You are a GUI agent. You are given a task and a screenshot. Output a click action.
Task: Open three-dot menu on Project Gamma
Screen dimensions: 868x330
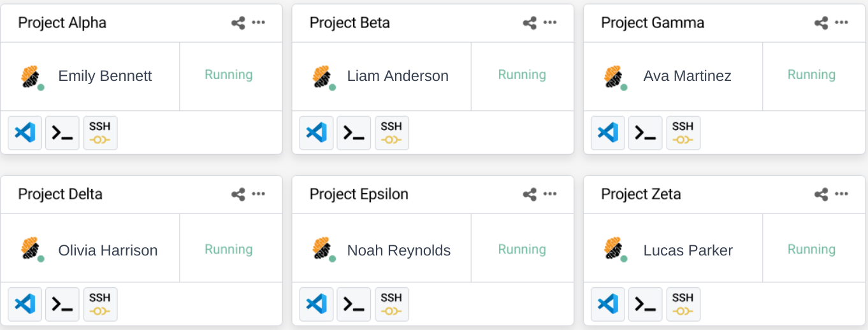click(841, 23)
